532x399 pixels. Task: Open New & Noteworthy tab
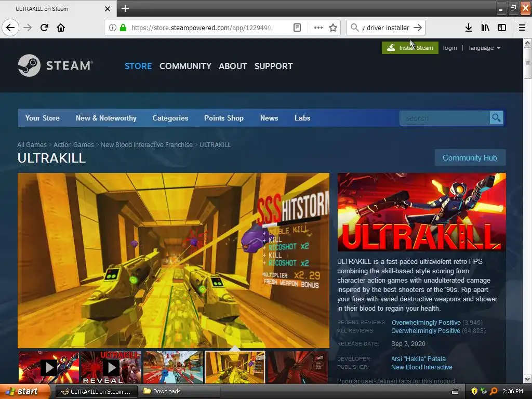click(x=106, y=118)
